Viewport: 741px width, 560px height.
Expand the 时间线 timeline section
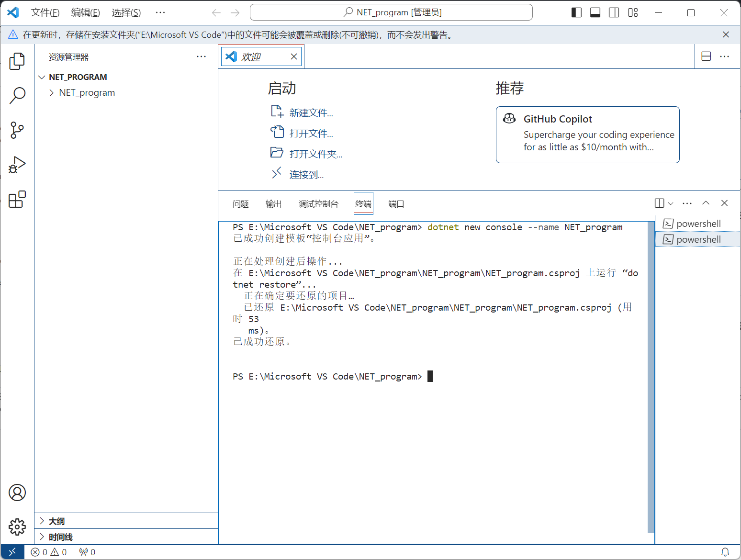pyautogui.click(x=60, y=537)
